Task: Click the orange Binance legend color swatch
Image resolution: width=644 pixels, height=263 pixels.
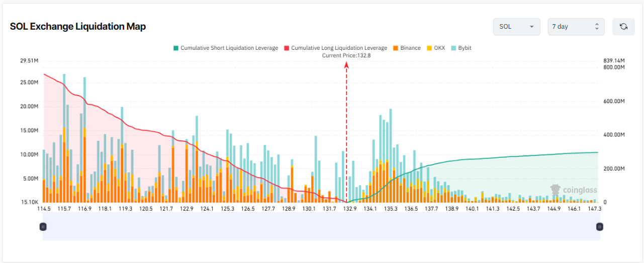Action: coord(396,48)
